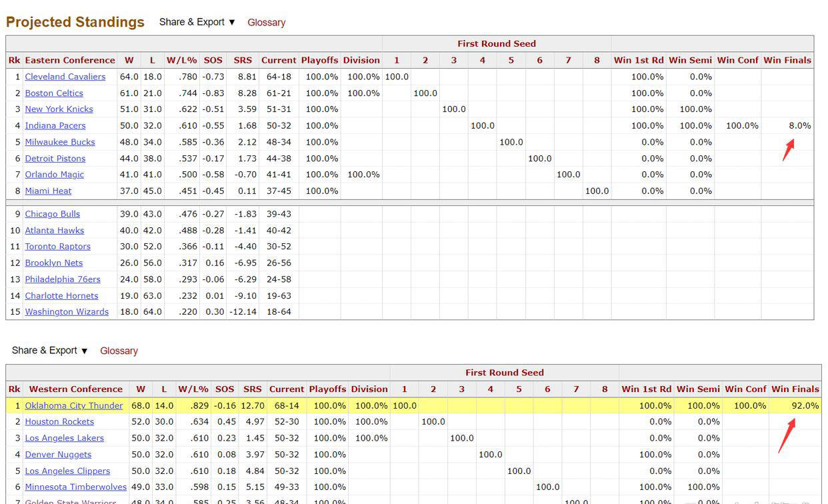The height and width of the screenshot is (504, 828).
Task: Click the Nets' 26-56 current record
Action: coord(279,263)
